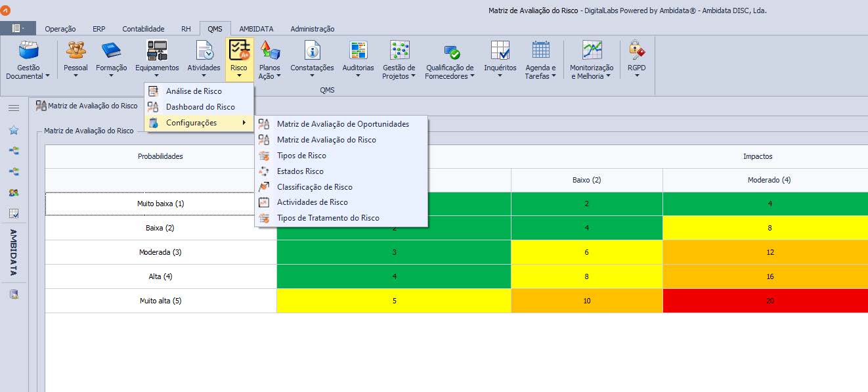Viewport: 868px width, 392px height.
Task: Select the Baixa (2) probability row
Action: tap(161, 228)
